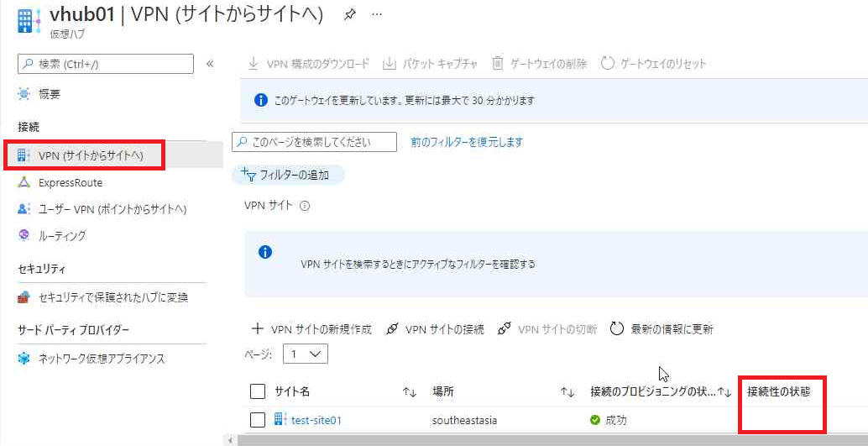
Task: Check the test-site01 row checkbox
Action: pyautogui.click(x=258, y=421)
